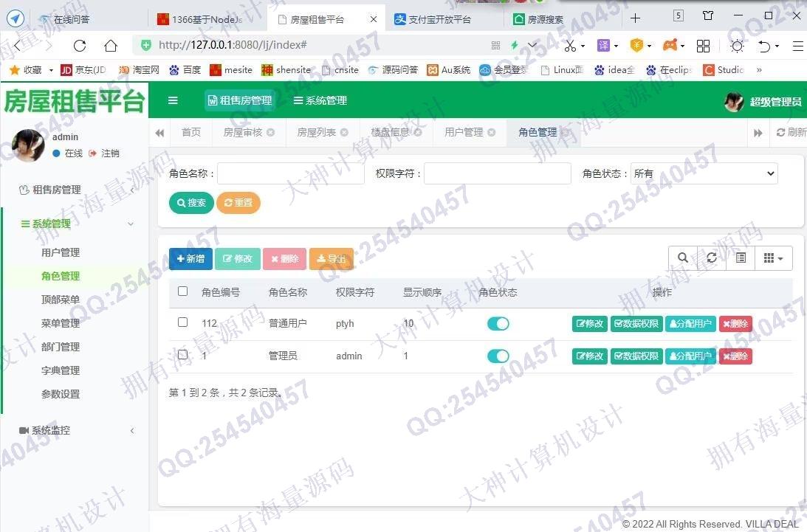Click the super admin avatar in header

pyautogui.click(x=733, y=102)
